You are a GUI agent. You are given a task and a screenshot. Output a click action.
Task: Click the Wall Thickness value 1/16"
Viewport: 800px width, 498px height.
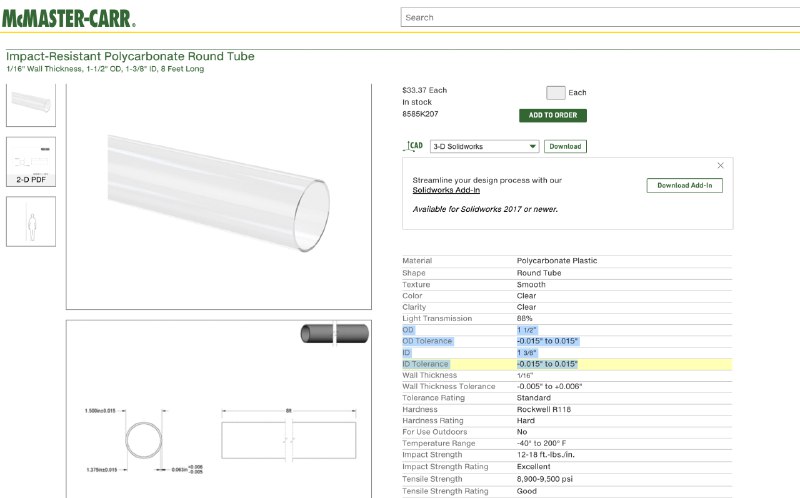(x=525, y=376)
